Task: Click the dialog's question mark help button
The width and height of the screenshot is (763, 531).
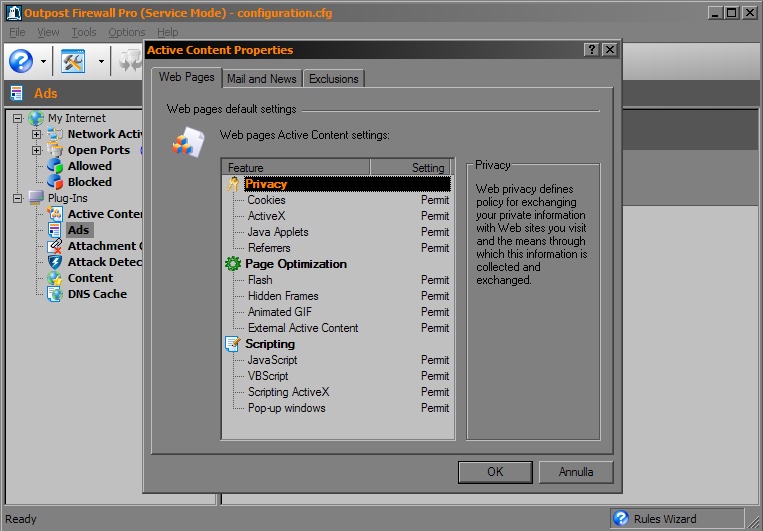Action: pyautogui.click(x=591, y=50)
